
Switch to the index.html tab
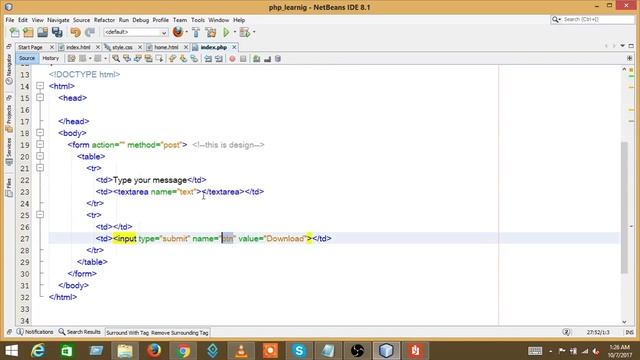pyautogui.click(x=78, y=47)
